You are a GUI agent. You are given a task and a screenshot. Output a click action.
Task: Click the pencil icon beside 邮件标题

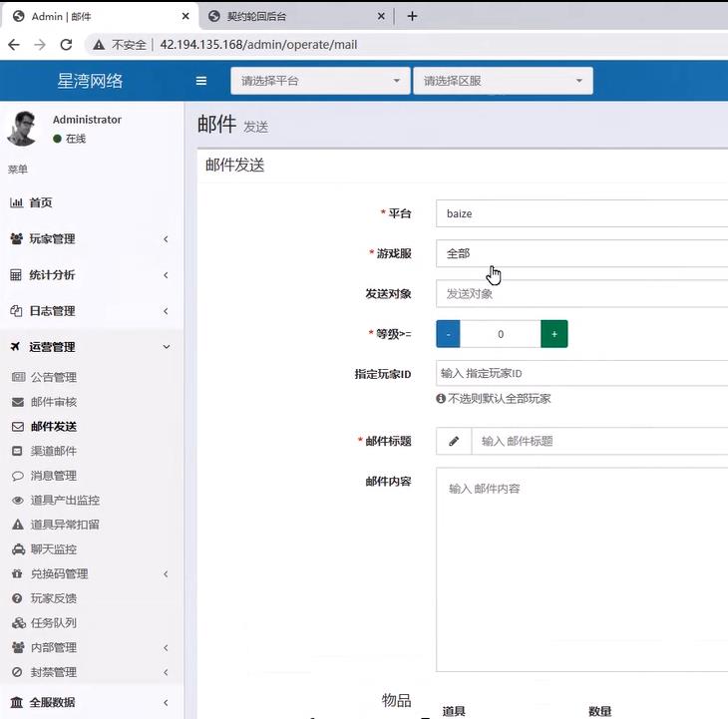point(454,441)
